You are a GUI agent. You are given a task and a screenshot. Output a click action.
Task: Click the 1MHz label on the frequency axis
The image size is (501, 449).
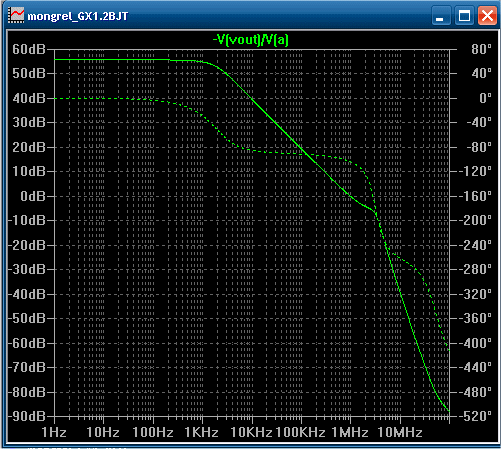(350, 433)
